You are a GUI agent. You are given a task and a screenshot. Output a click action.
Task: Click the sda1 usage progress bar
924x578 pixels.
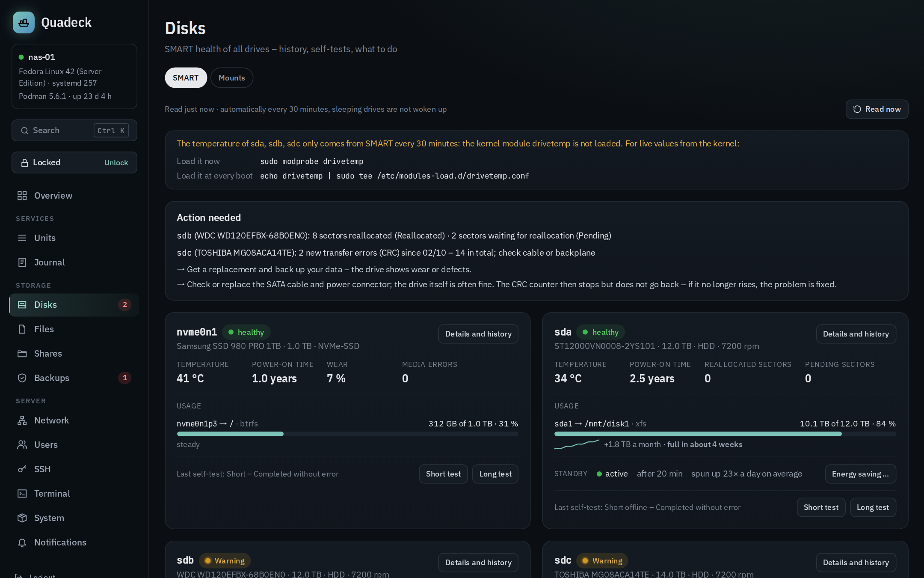725,434
